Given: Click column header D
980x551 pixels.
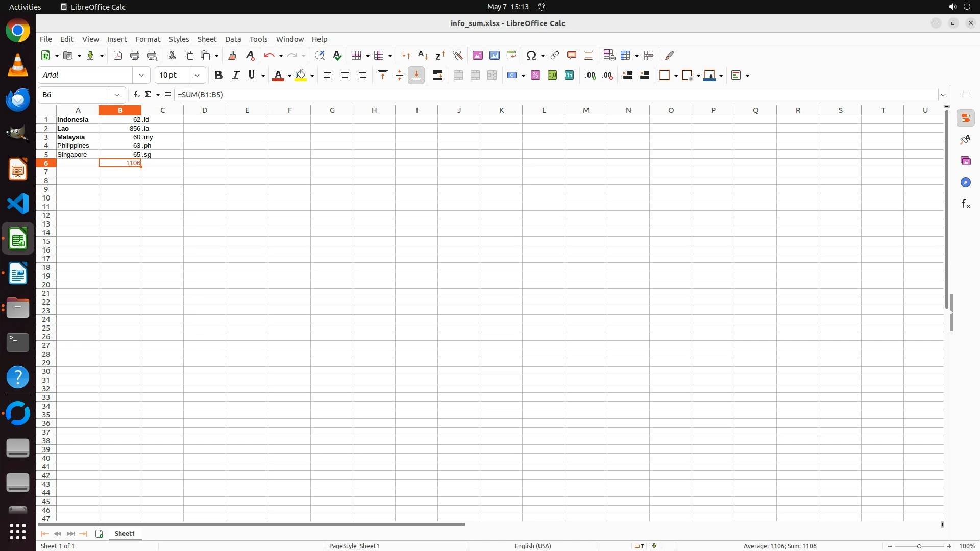Looking at the screenshot, I should click(205, 110).
